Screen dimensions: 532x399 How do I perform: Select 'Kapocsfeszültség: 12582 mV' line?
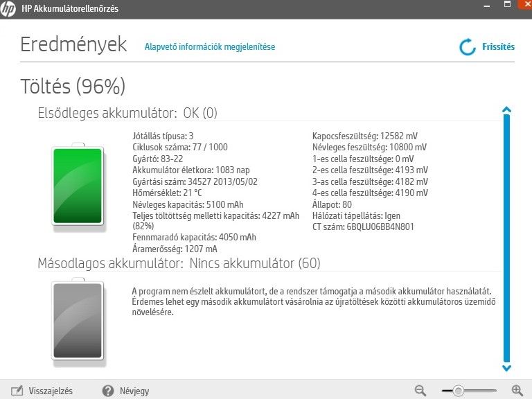(x=365, y=136)
